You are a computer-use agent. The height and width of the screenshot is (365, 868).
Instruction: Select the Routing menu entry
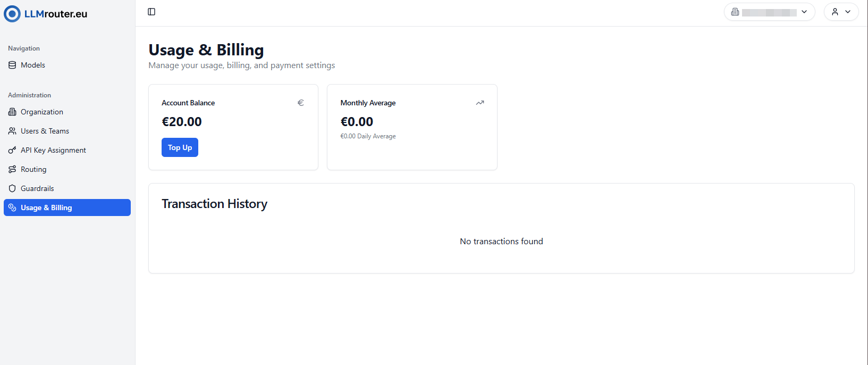(x=33, y=169)
